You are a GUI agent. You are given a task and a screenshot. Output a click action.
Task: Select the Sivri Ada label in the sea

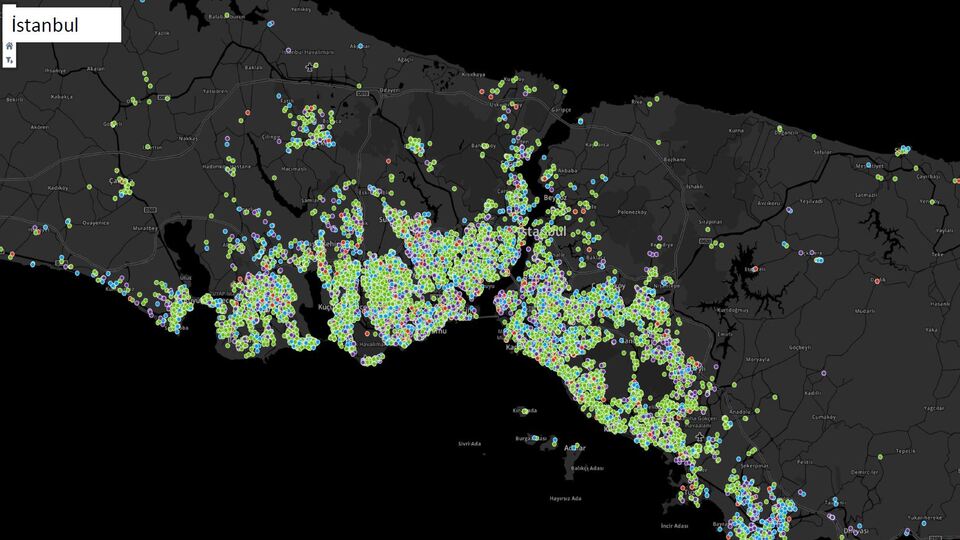(470, 443)
